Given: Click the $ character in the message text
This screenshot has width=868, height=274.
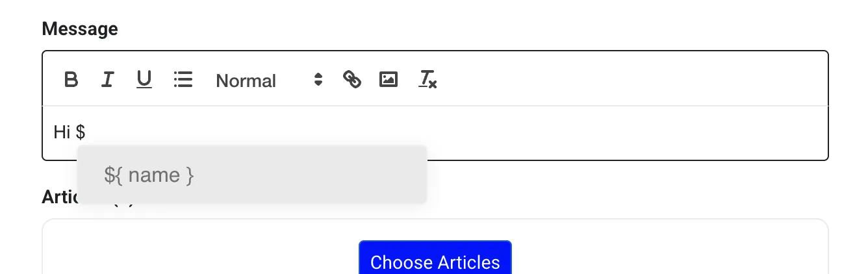Looking at the screenshot, I should click(x=81, y=132).
